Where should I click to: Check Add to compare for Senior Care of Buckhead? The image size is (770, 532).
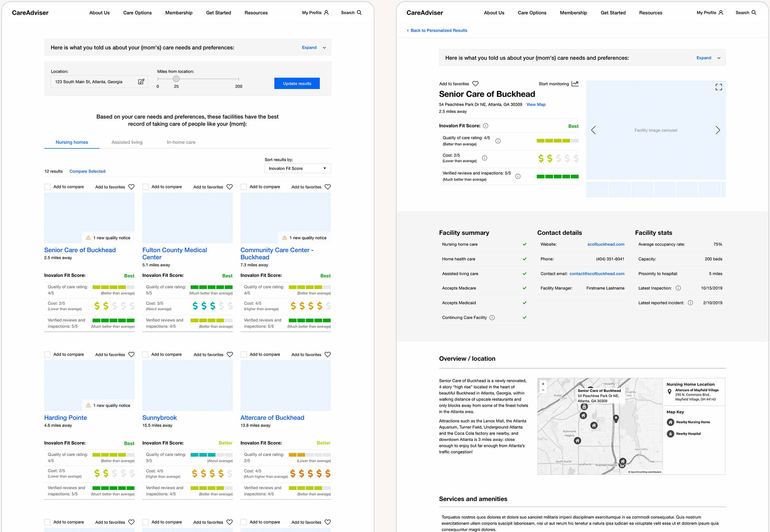[48, 187]
